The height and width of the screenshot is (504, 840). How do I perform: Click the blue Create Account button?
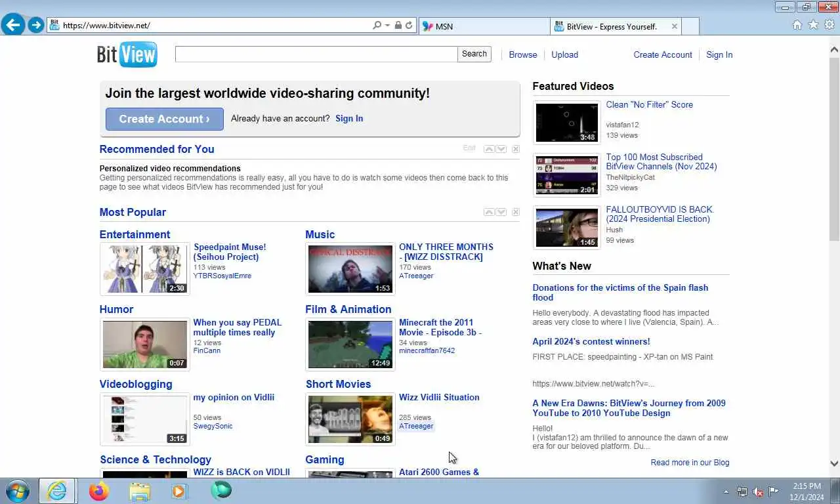pos(165,119)
